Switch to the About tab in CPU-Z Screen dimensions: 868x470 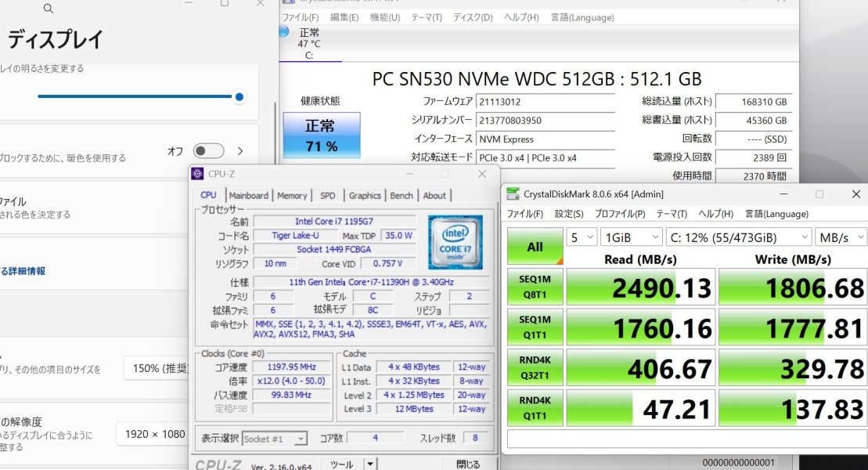tap(434, 196)
